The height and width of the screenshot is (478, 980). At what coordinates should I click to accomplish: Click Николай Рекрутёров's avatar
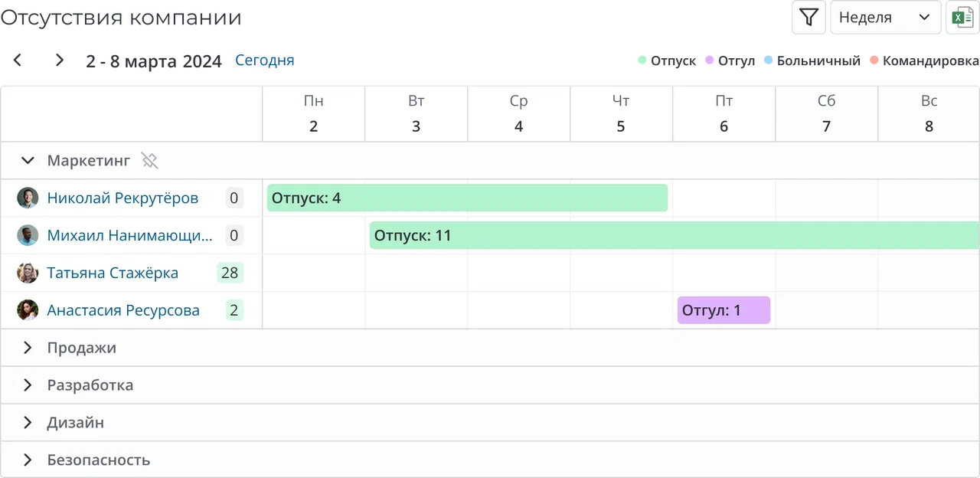(x=28, y=198)
